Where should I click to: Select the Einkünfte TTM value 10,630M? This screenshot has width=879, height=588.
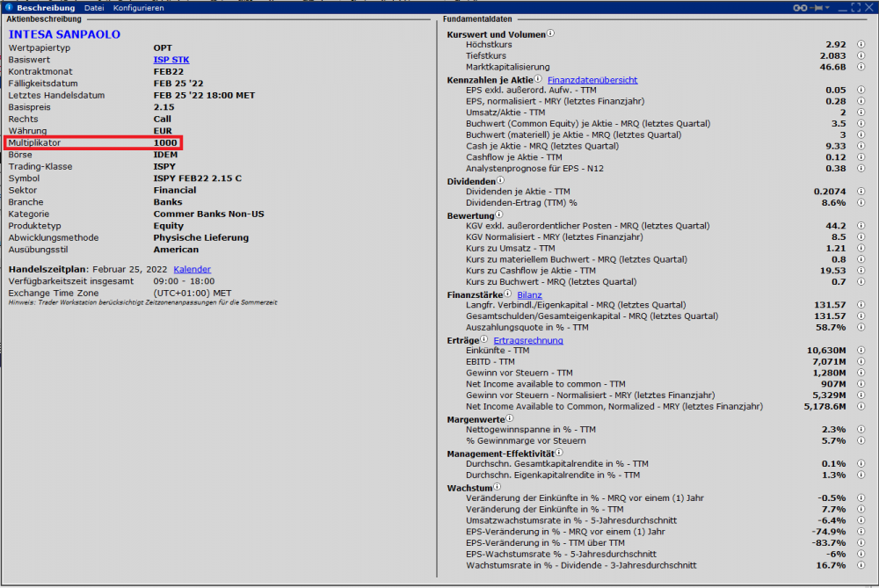tap(826, 350)
